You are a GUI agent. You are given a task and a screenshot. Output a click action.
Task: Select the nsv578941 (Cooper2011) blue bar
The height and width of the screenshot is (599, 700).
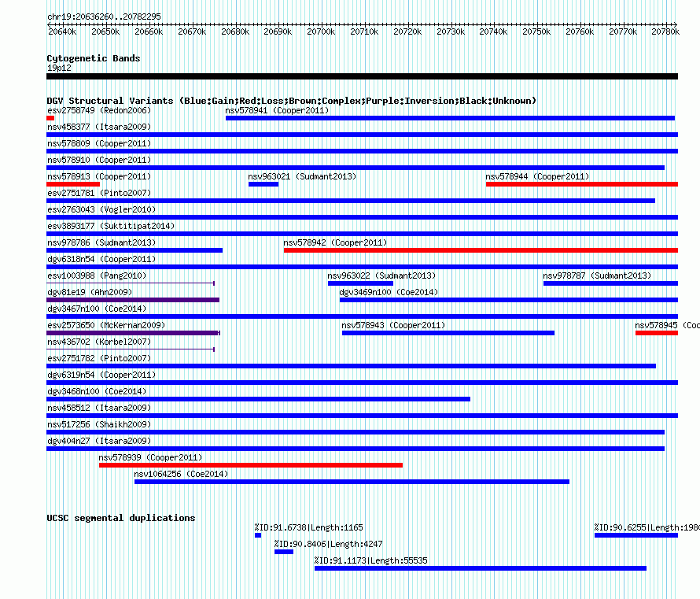tap(450, 118)
